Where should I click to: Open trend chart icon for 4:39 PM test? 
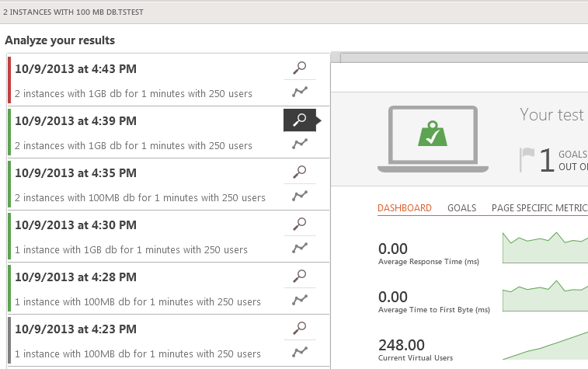[x=300, y=144]
